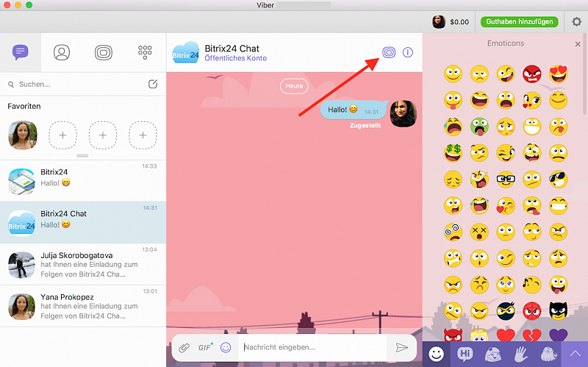Insert the Spider-Man mask emoticon

point(532,310)
